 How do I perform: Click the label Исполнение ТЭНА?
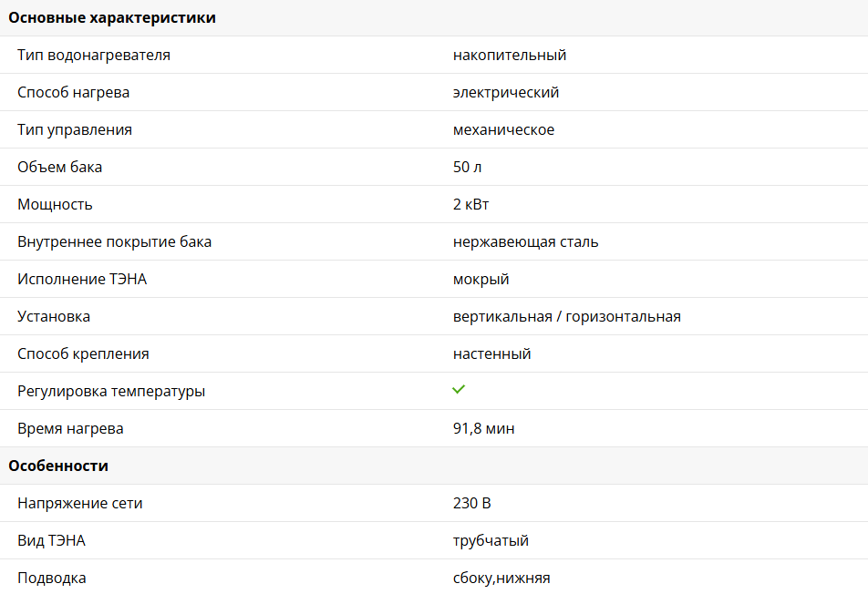[82, 280]
